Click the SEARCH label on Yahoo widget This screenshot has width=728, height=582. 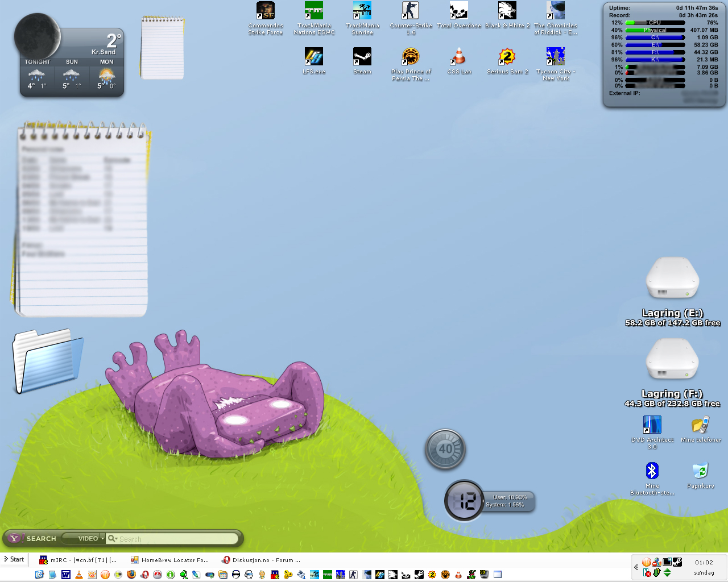tap(42, 539)
